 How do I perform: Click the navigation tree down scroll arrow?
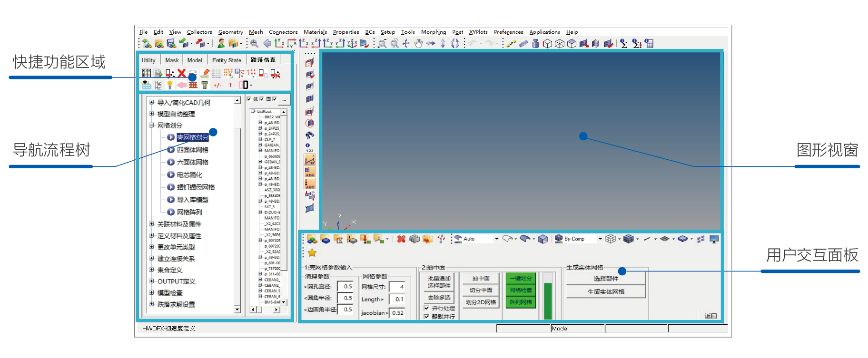(x=237, y=310)
